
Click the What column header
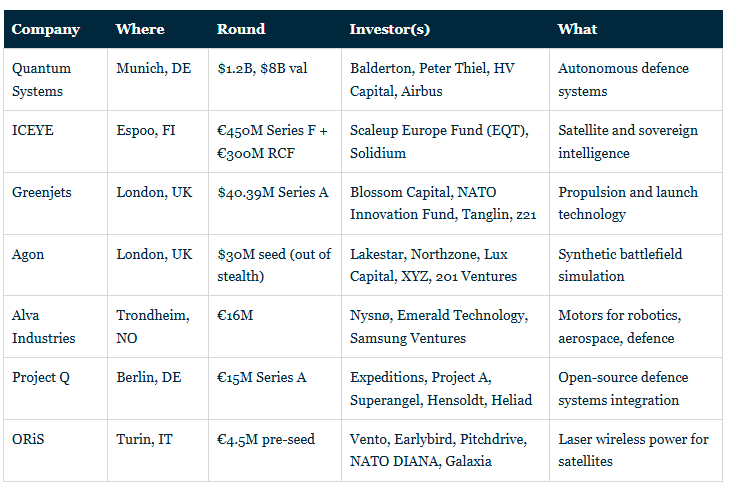pyautogui.click(x=577, y=29)
